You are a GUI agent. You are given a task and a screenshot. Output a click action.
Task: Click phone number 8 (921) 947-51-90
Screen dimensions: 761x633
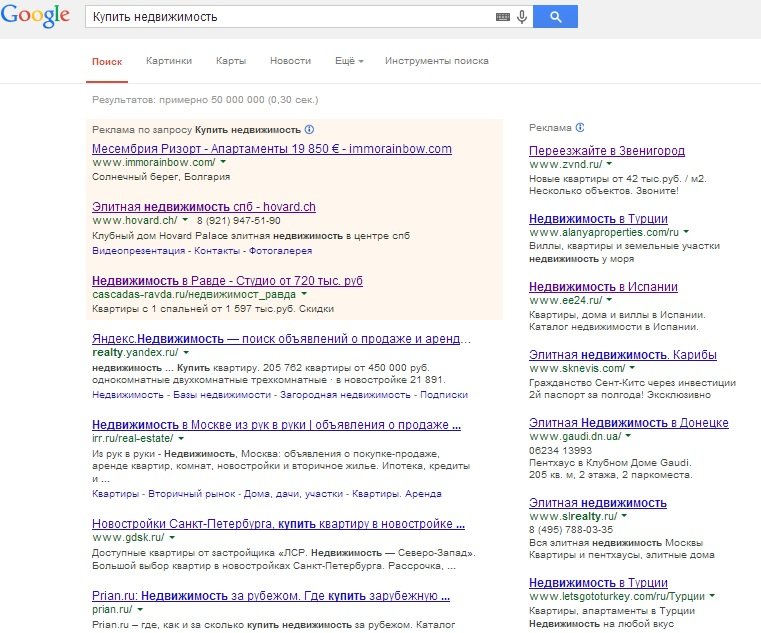[x=238, y=220]
